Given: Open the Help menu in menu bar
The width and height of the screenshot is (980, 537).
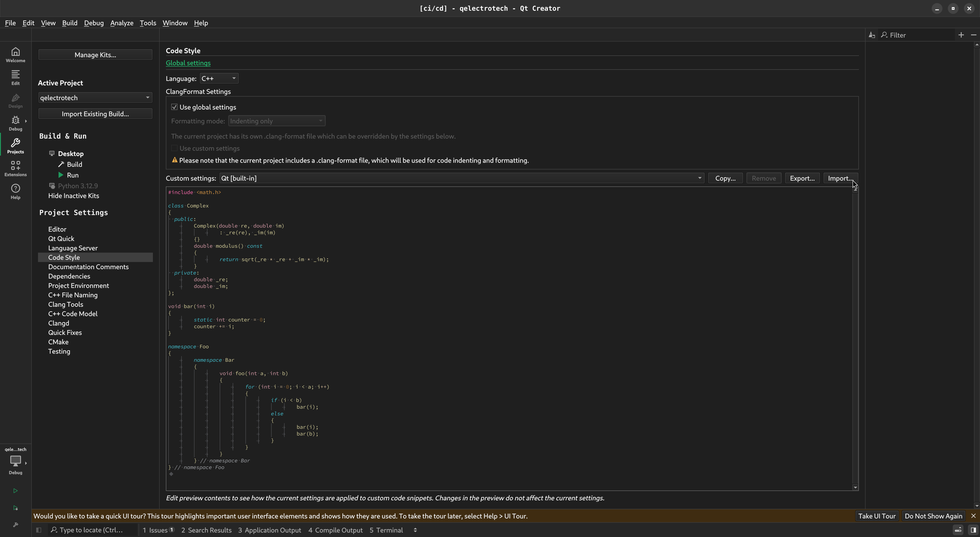Looking at the screenshot, I should [201, 23].
